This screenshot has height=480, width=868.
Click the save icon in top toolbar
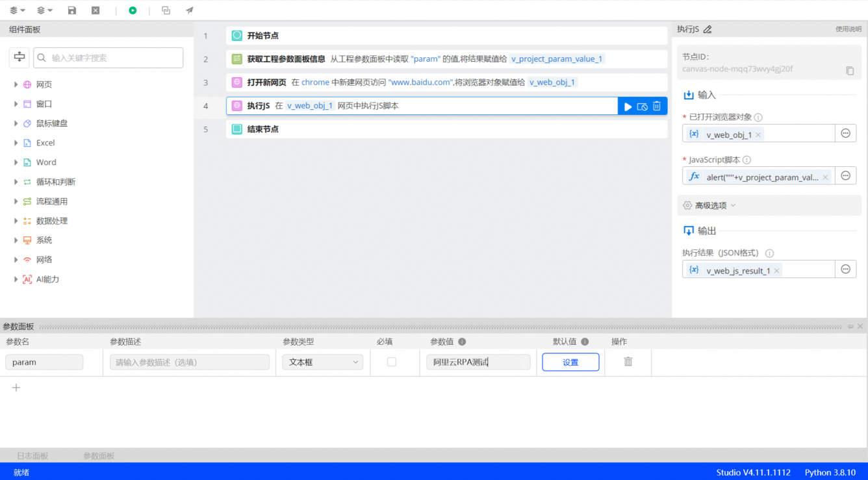click(72, 10)
